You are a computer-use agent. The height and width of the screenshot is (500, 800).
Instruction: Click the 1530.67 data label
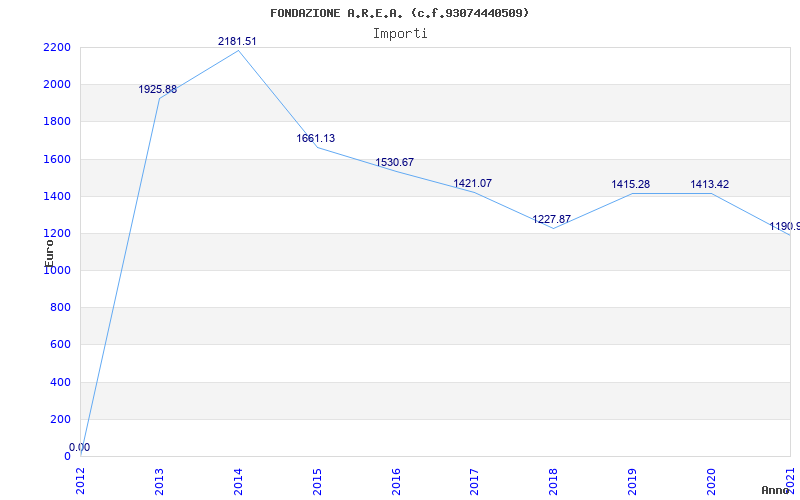(394, 162)
